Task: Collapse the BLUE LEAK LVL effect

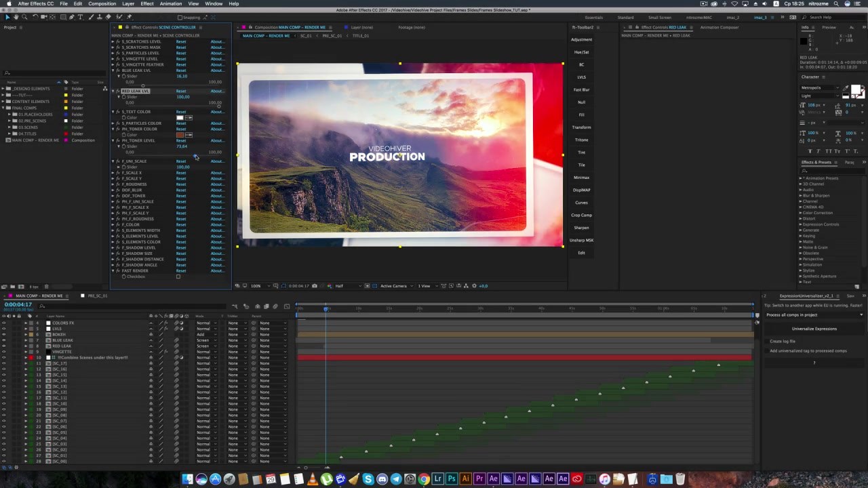Action: pos(113,70)
